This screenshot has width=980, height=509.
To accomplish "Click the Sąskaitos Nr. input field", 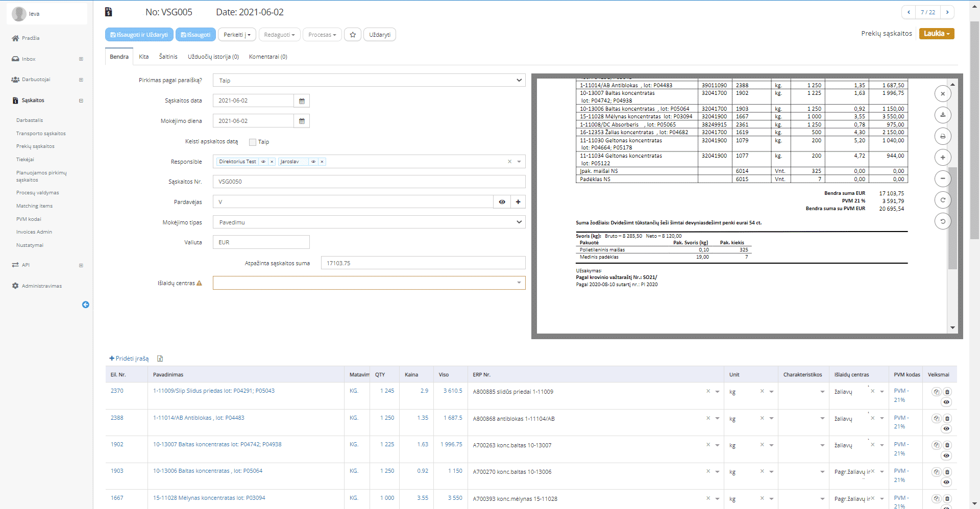I will [x=369, y=182].
